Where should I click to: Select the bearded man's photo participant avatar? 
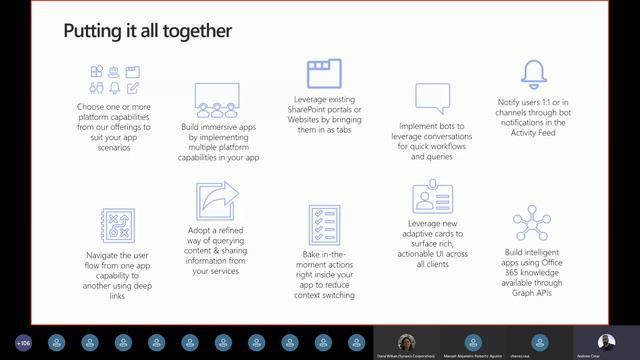pyautogui.click(x=606, y=342)
